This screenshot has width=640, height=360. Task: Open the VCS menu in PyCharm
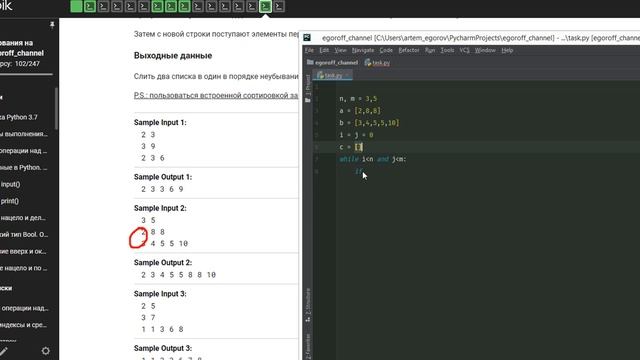[x=464, y=50]
